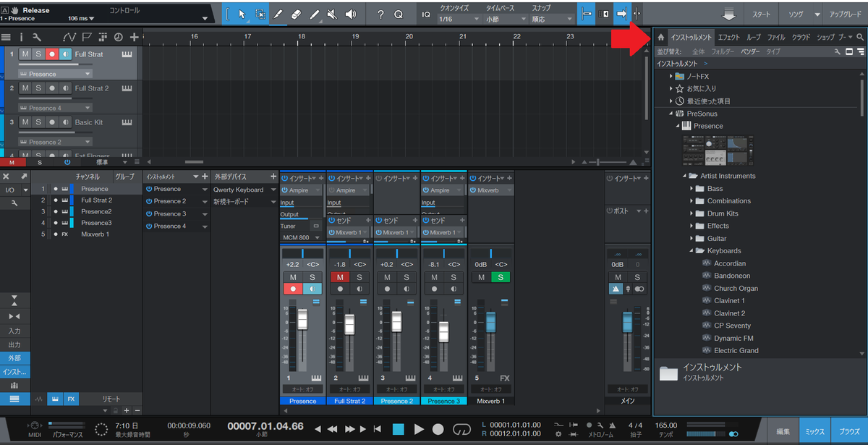Expand the Drum Kits folder
Screen dimensions: 868x445
(x=692, y=213)
